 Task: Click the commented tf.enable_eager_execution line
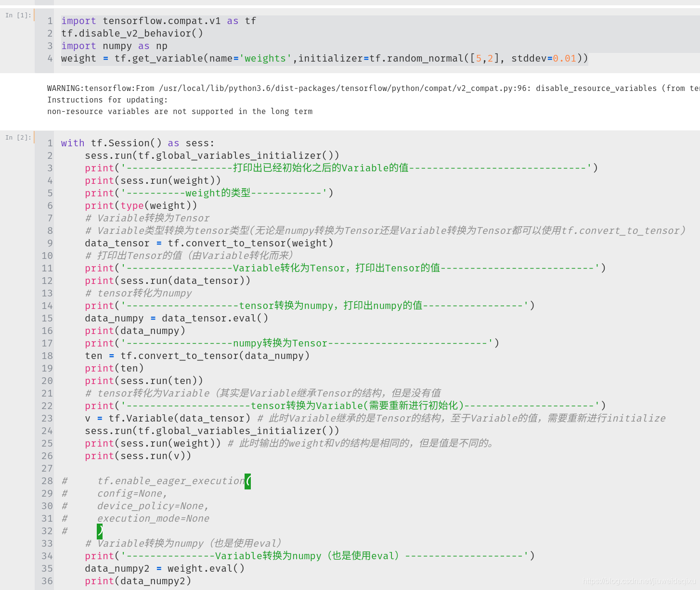[x=169, y=481]
